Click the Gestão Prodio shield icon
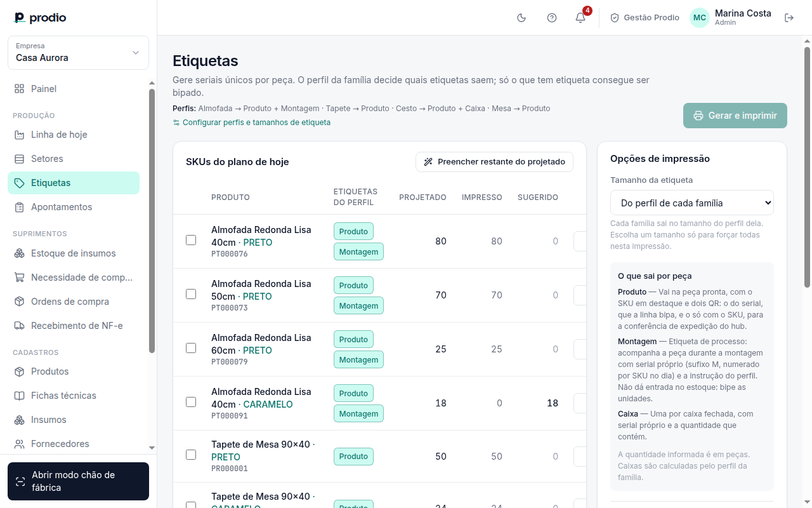This screenshot has width=812, height=508. (615, 18)
